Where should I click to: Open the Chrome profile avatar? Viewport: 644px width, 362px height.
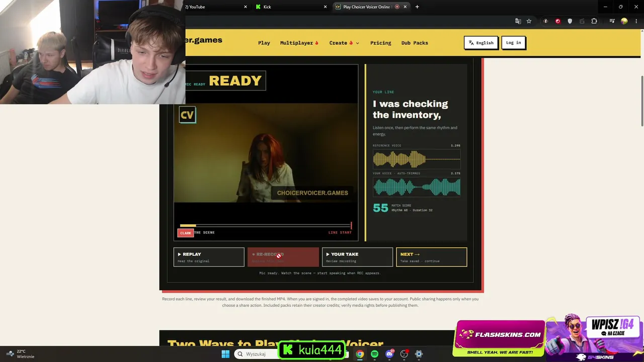pos(624,21)
